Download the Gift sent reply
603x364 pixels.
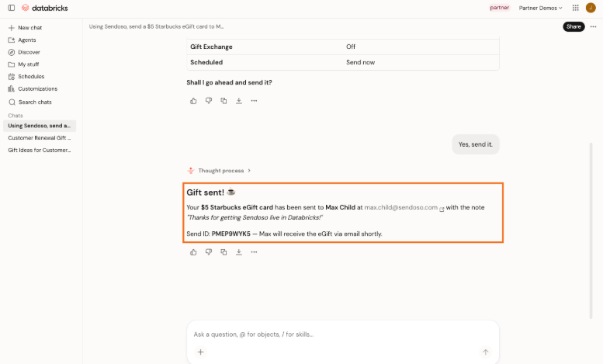[239, 252]
